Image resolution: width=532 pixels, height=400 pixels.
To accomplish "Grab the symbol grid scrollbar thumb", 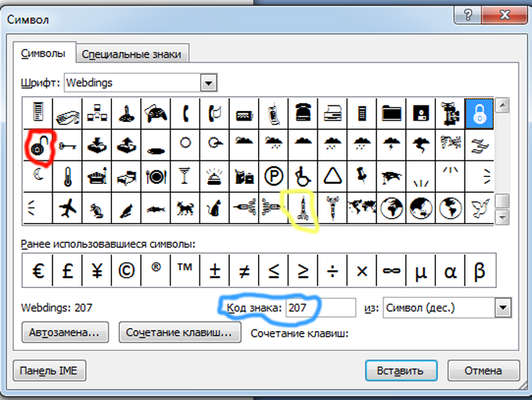I will [x=502, y=200].
